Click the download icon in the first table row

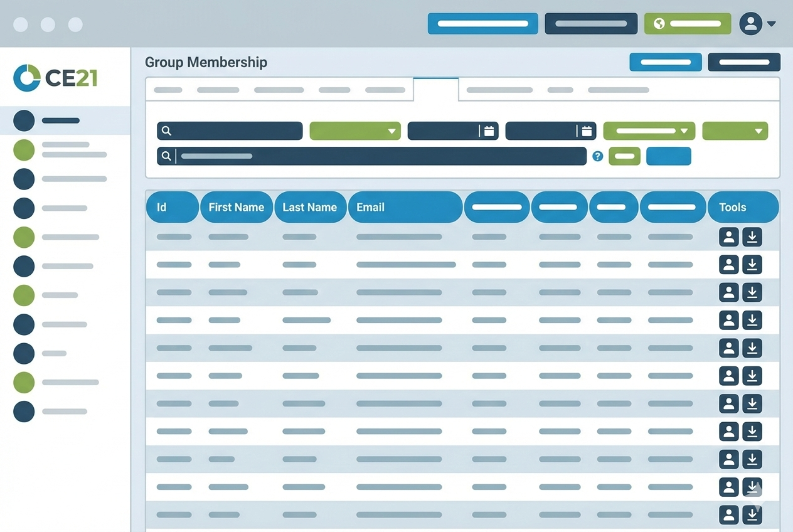point(752,237)
